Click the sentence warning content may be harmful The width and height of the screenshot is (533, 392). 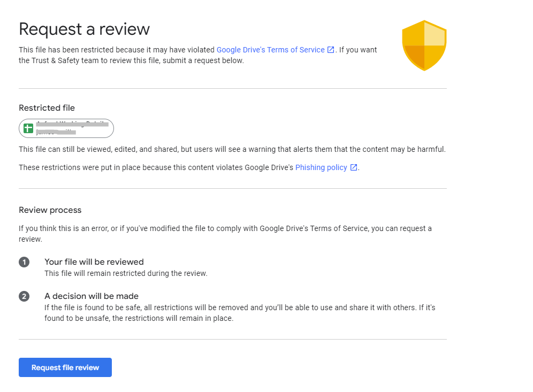[x=232, y=149]
